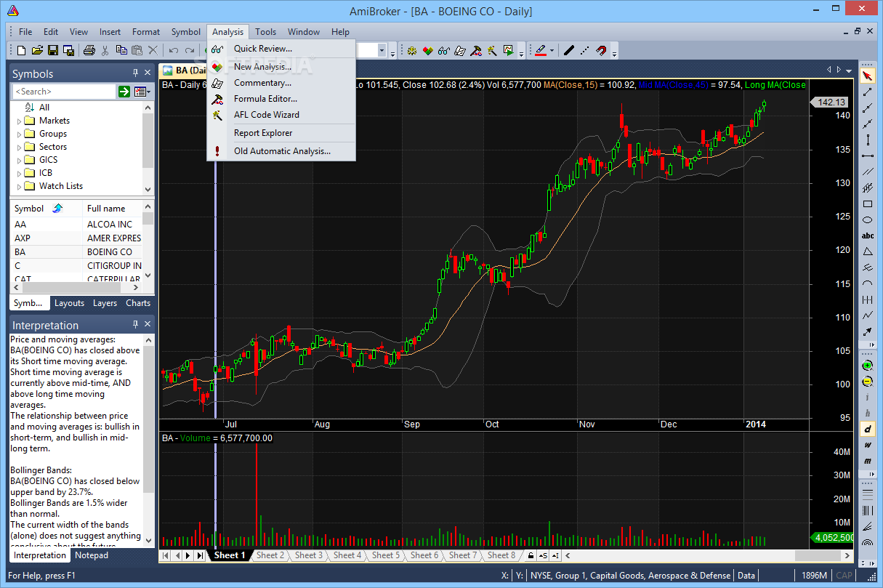
Task: Expand the Sectors tree node
Action: tap(19, 147)
